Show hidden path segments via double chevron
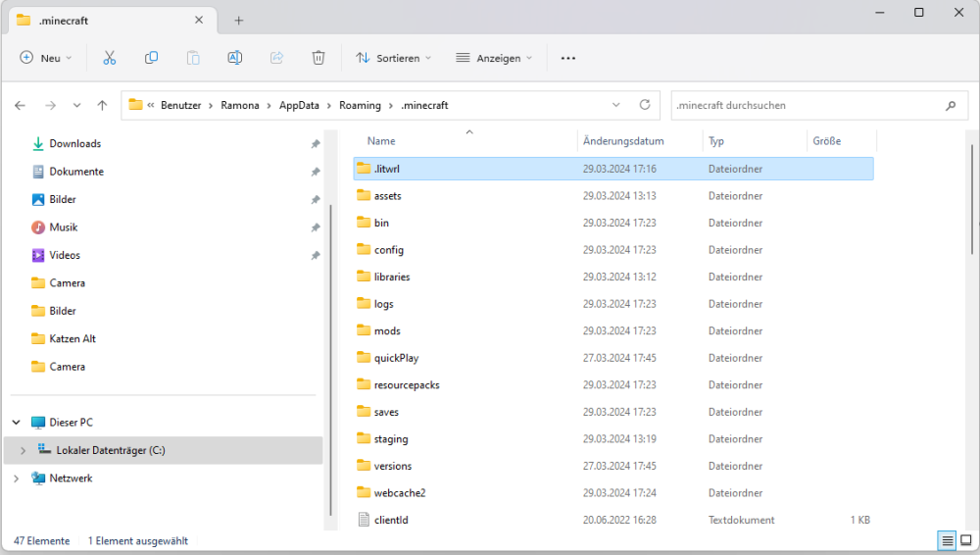The height and width of the screenshot is (555, 980). 151,105
